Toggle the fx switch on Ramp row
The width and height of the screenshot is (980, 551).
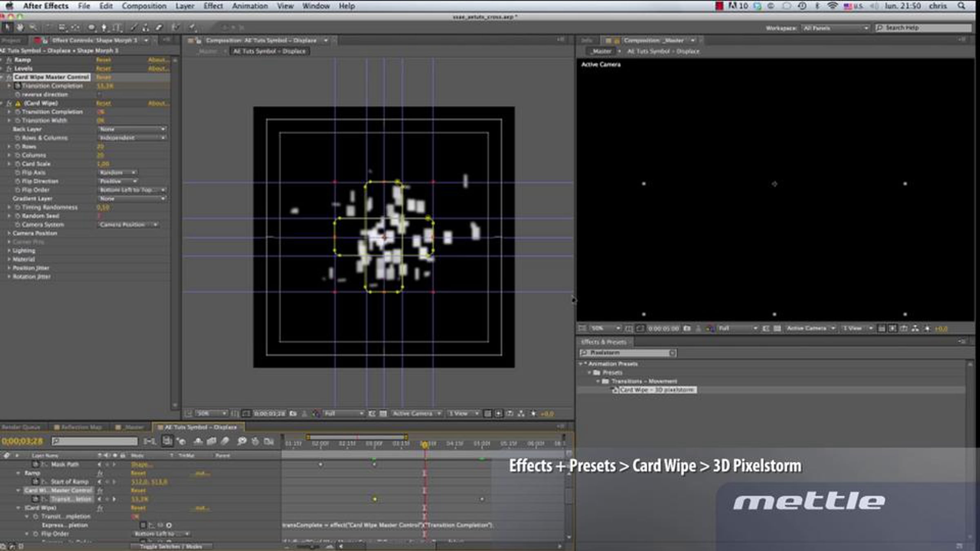point(100,473)
